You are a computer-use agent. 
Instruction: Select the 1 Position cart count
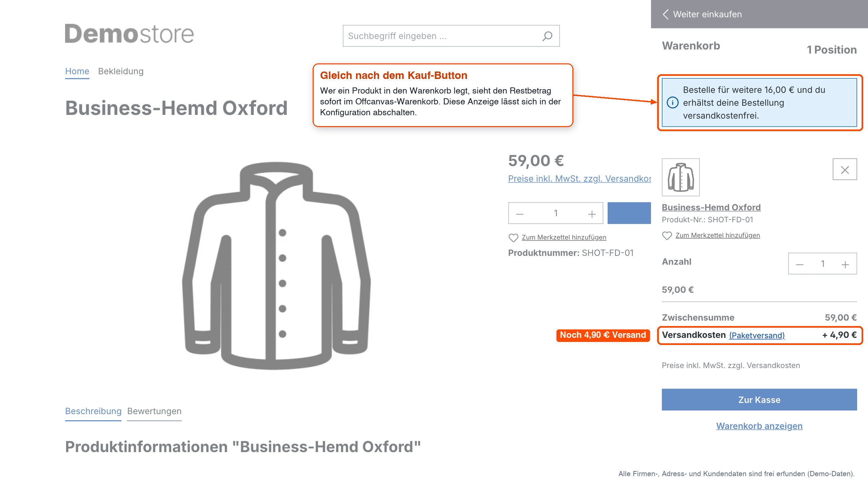[x=832, y=50]
